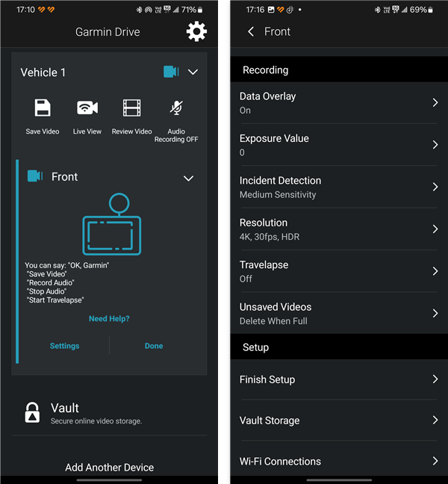Tap the blue camera icon beside Vehicle 1
The image size is (448, 484).
(x=171, y=72)
